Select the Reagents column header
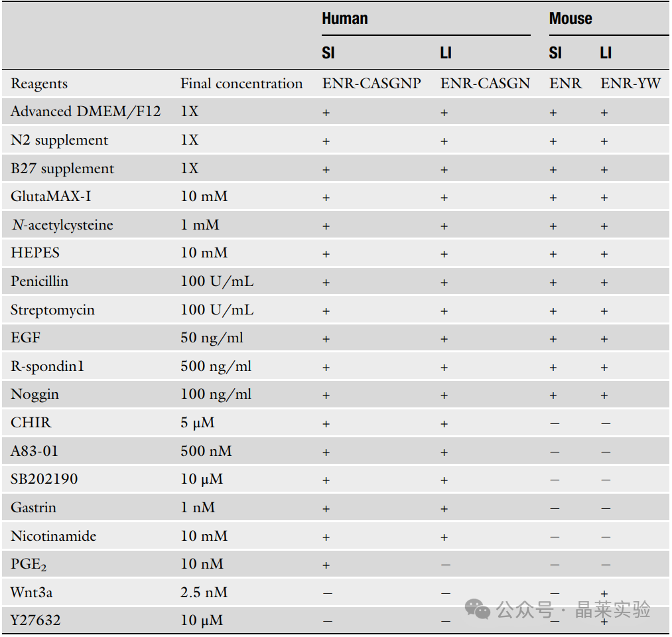This screenshot has width=672, height=637. (39, 84)
